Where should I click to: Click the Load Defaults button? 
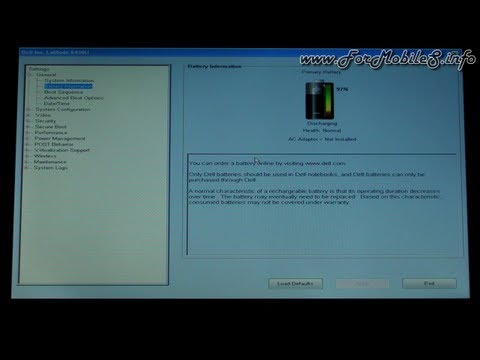point(295,284)
